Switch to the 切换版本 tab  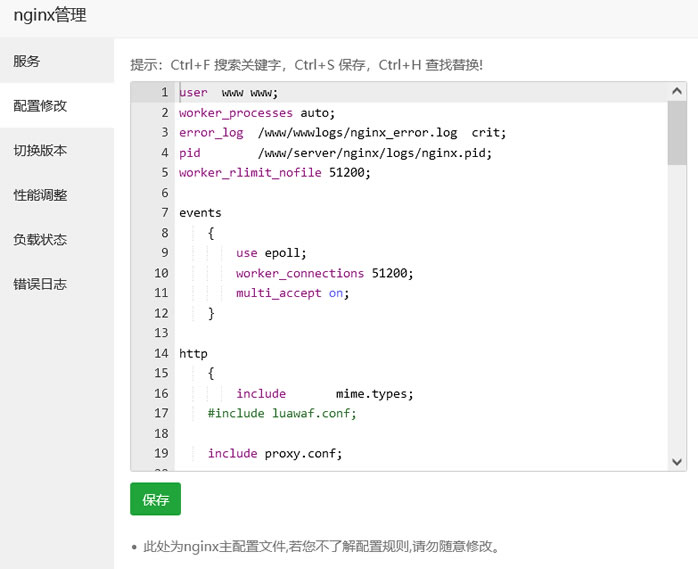(x=41, y=151)
